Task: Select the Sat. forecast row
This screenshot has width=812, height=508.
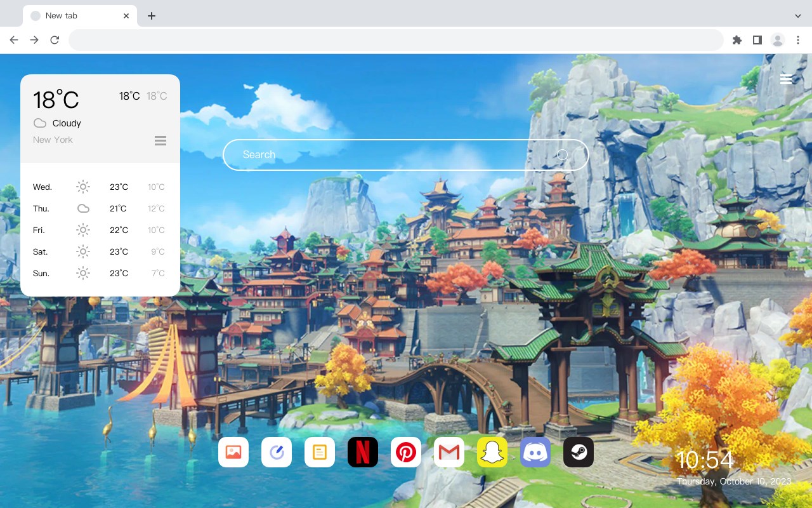Action: coord(100,251)
